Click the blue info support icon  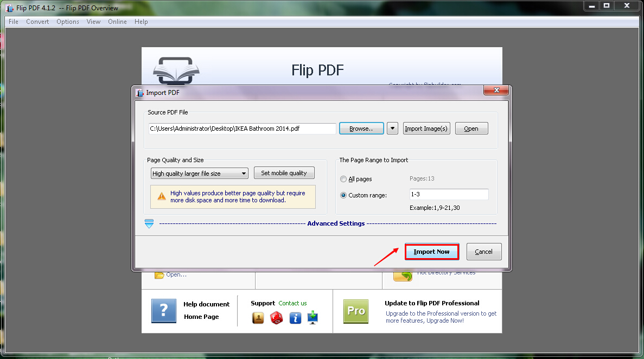click(x=295, y=318)
